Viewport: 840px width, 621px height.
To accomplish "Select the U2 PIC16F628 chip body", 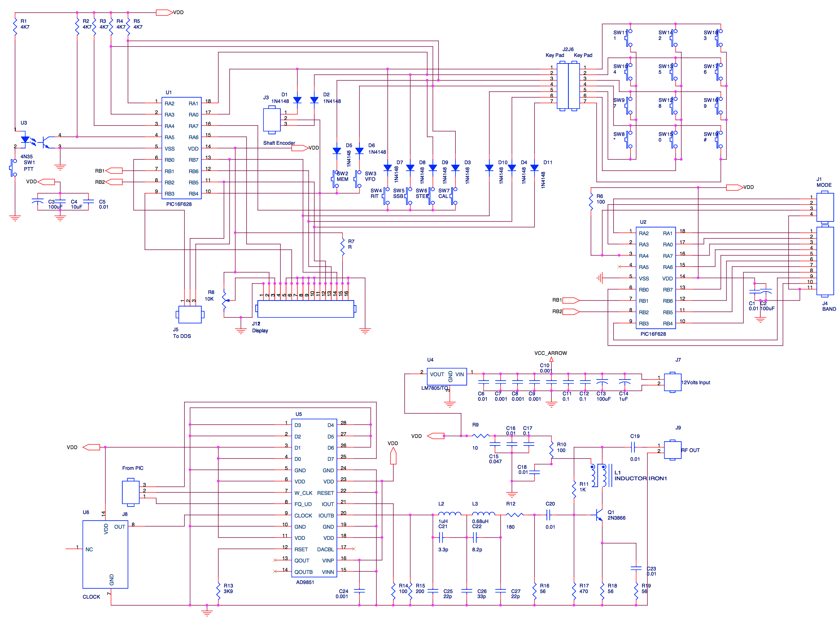I will click(x=656, y=278).
